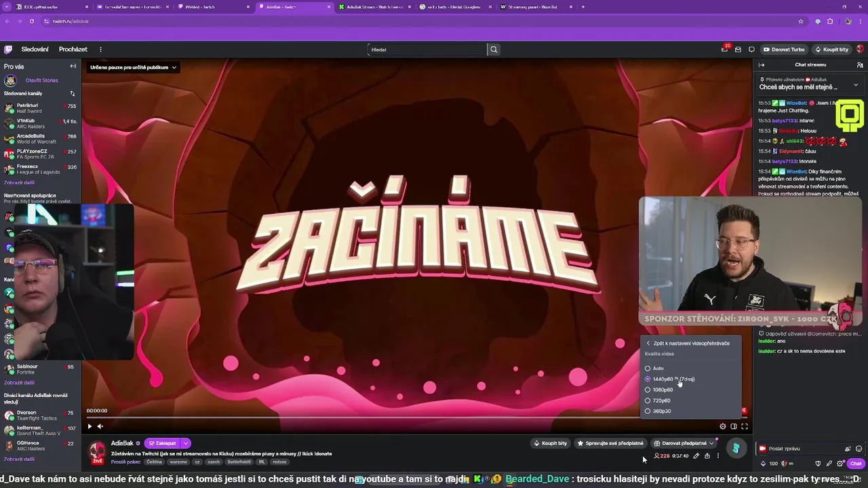Go back to video player settings
Screen dimensions: 868x488
click(x=688, y=343)
